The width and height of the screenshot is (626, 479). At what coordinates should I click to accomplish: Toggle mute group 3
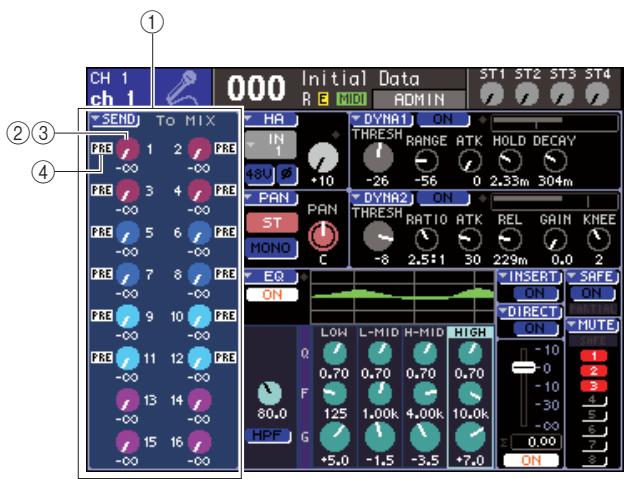pyautogui.click(x=594, y=386)
